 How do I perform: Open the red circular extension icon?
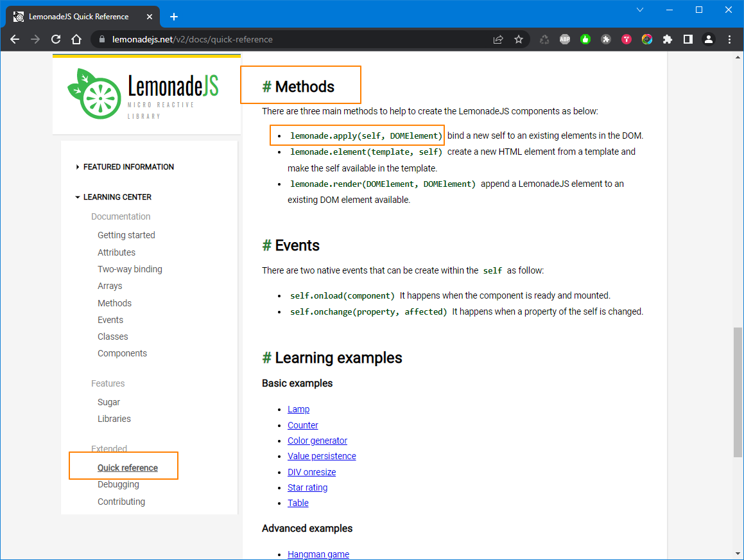coord(627,39)
